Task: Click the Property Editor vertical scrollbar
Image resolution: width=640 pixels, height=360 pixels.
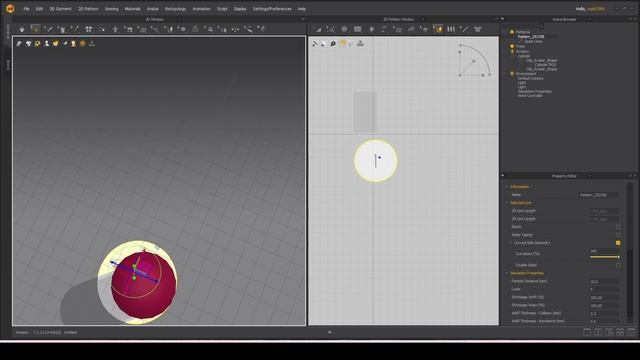Action: [630, 282]
